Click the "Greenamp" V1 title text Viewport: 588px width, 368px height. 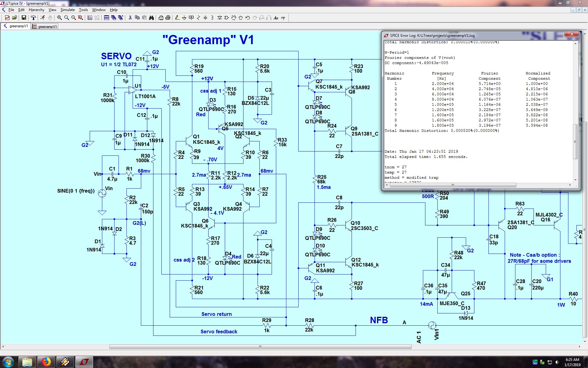pos(208,40)
